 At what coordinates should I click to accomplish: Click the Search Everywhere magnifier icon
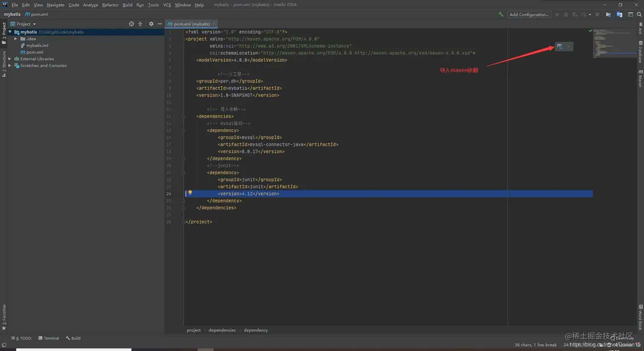point(639,14)
